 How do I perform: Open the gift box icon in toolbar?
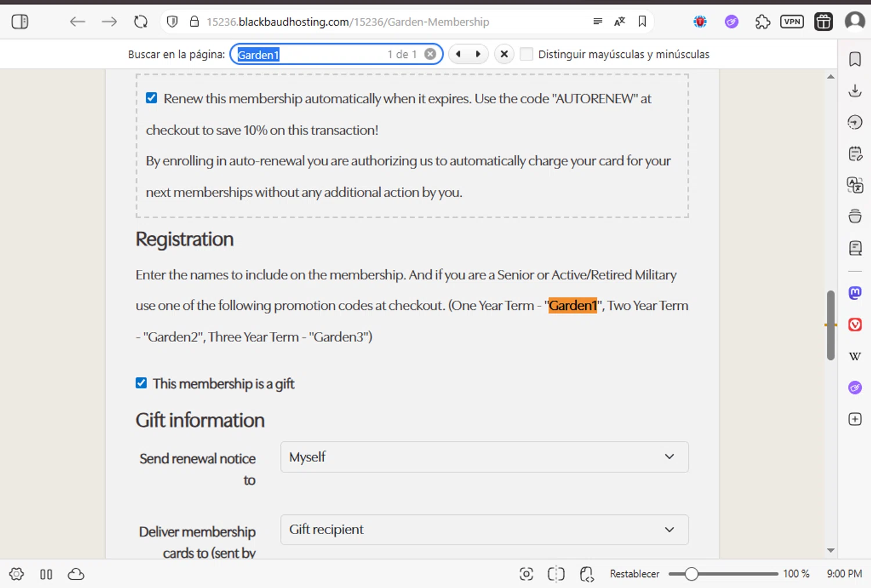tap(823, 22)
